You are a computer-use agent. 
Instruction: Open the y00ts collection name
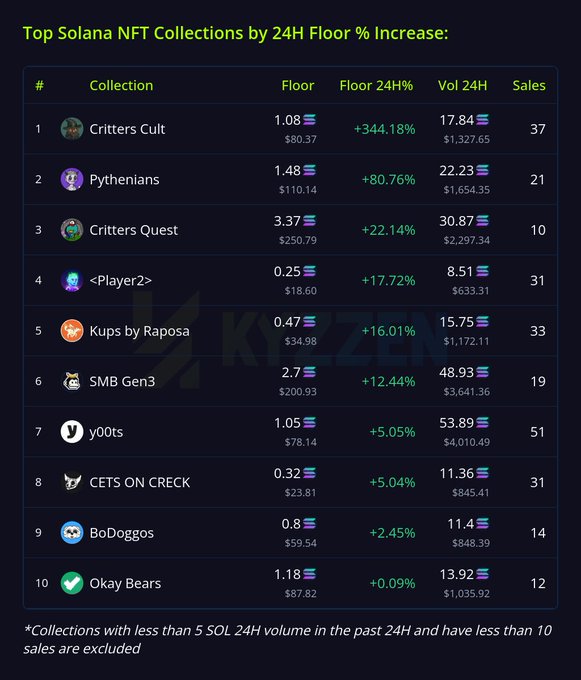point(106,432)
